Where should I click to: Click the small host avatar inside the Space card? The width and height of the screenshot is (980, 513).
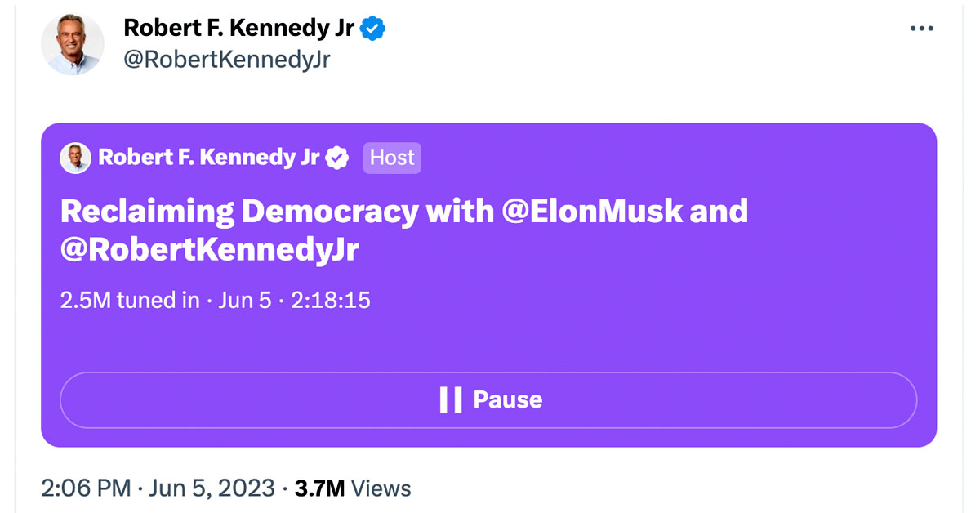75,158
